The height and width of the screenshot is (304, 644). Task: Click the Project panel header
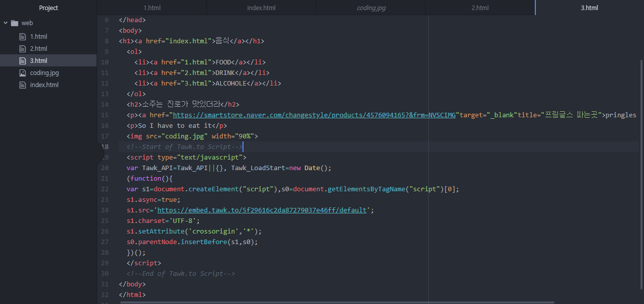tap(48, 8)
